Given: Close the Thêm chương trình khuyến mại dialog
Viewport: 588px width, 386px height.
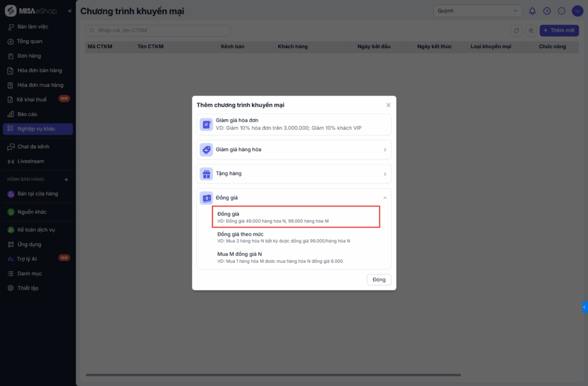Looking at the screenshot, I should pos(388,105).
